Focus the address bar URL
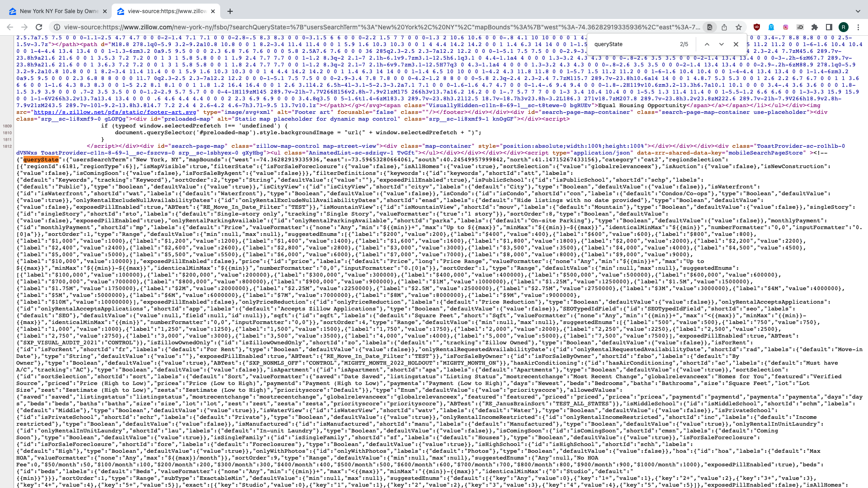Viewport: 868px width, 488px height. (382, 27)
